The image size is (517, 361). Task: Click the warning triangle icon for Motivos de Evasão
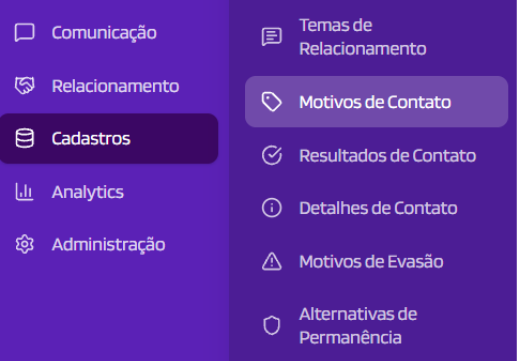click(272, 261)
